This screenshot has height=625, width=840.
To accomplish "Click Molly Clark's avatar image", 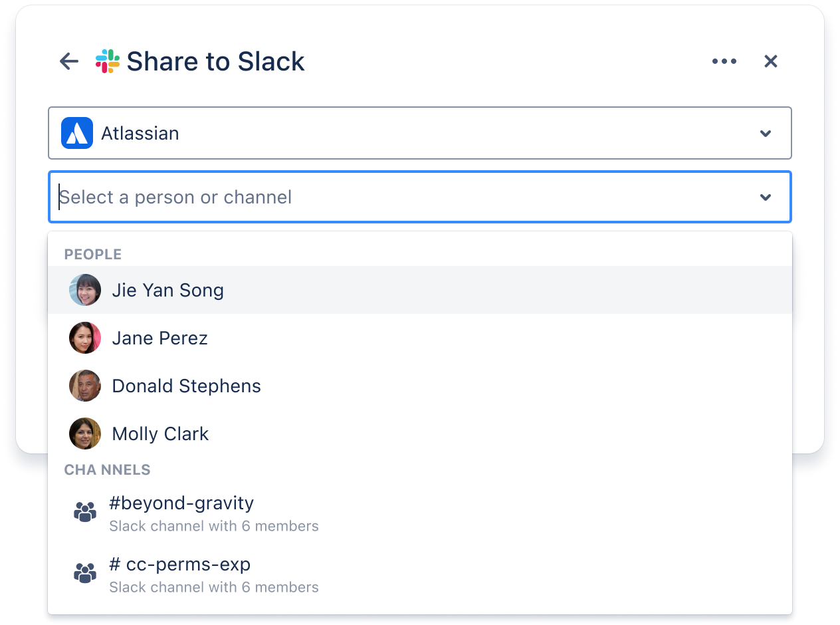I will pos(85,434).
